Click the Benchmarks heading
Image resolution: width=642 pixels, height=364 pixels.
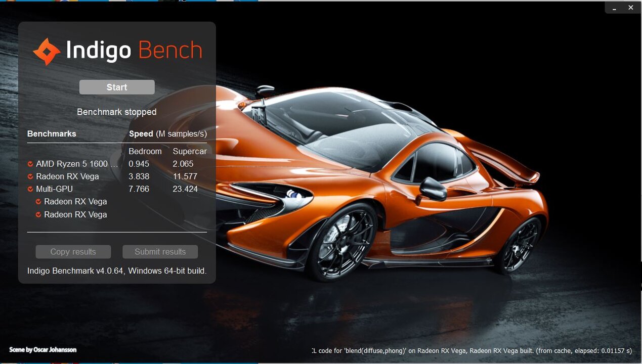click(52, 134)
